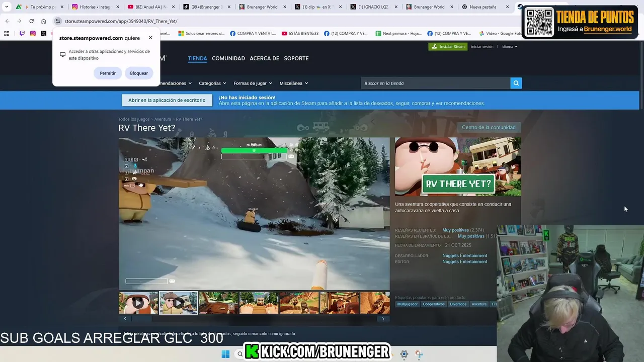This screenshot has height=362, width=644.
Task: Open the 'ESTÁS BIEN?6:33' YouTube bookmark
Action: [300, 33]
